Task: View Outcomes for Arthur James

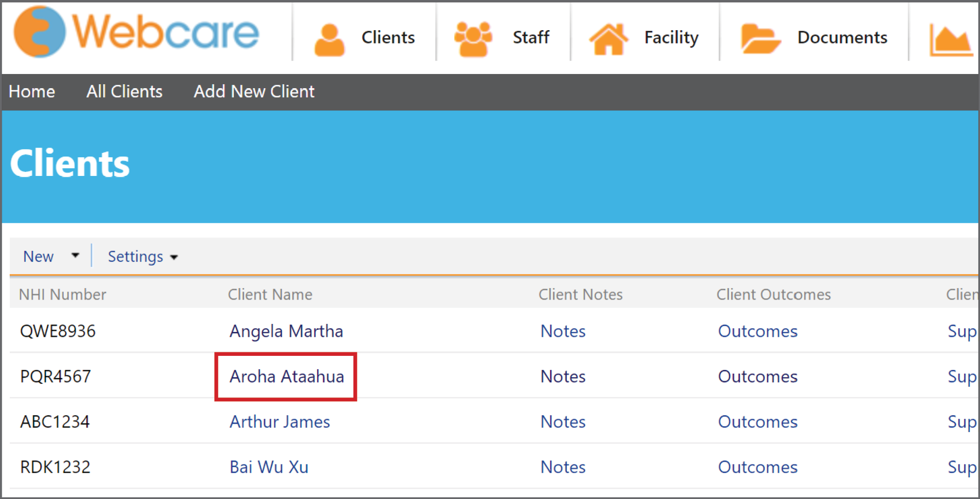Action: [758, 421]
